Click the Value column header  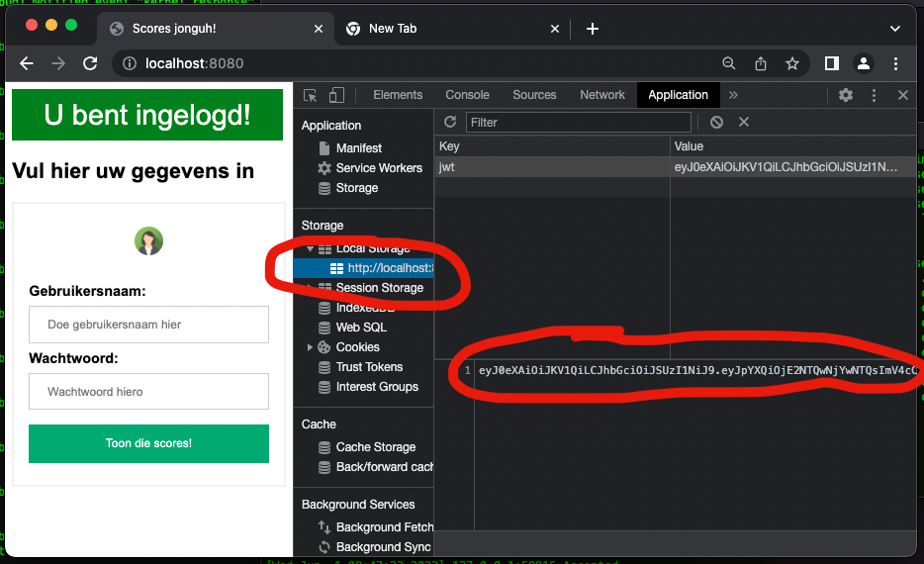[793, 146]
